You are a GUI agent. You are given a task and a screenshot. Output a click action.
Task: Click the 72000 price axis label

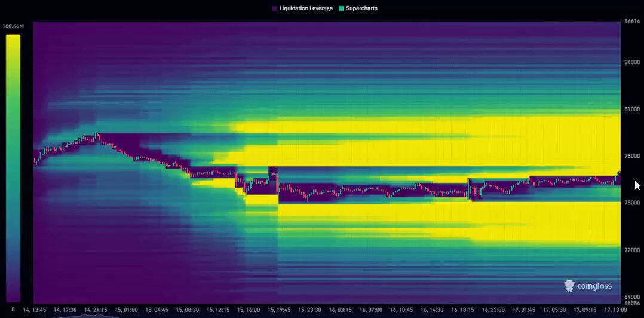(x=632, y=250)
